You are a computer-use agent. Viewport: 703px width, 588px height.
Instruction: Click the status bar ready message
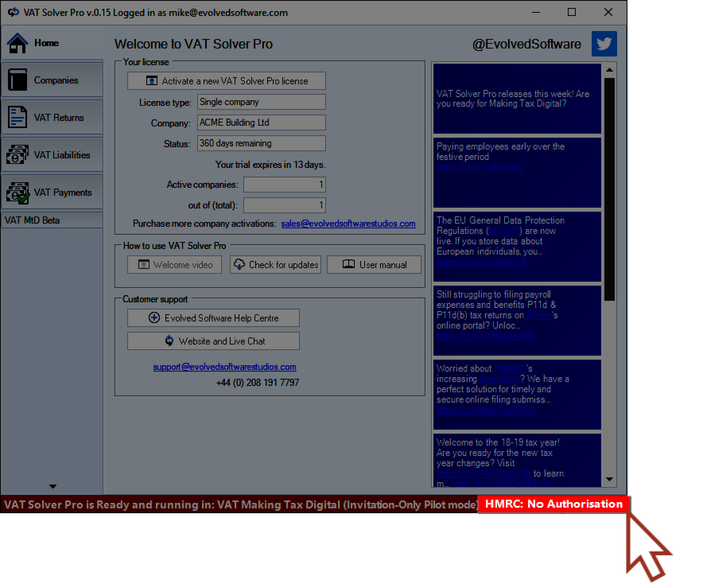(241, 504)
